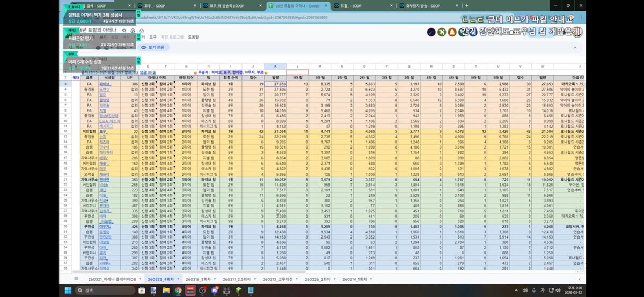Switch to browser tab '표우_의 방송국 | SOOP'
Image resolution: width=644 pixels, height=297 pixels.
[233, 5]
